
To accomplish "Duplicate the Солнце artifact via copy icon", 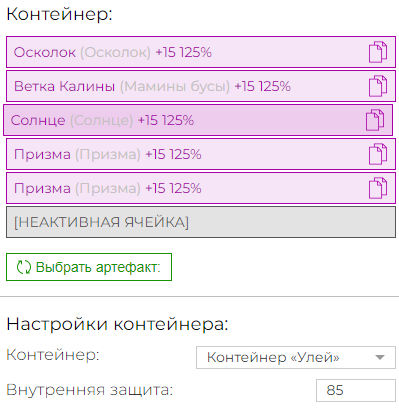I will click(375, 120).
